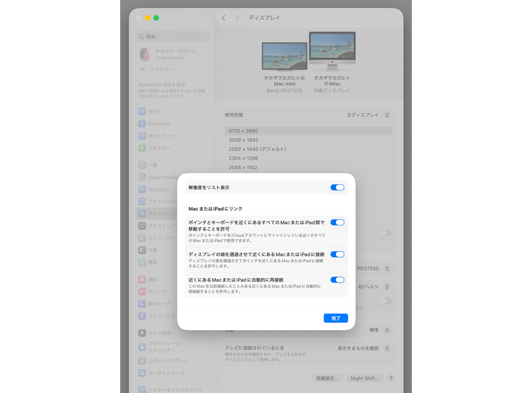Click the エネルギー icon
Viewport: 532px width, 393px height.
coord(142,148)
